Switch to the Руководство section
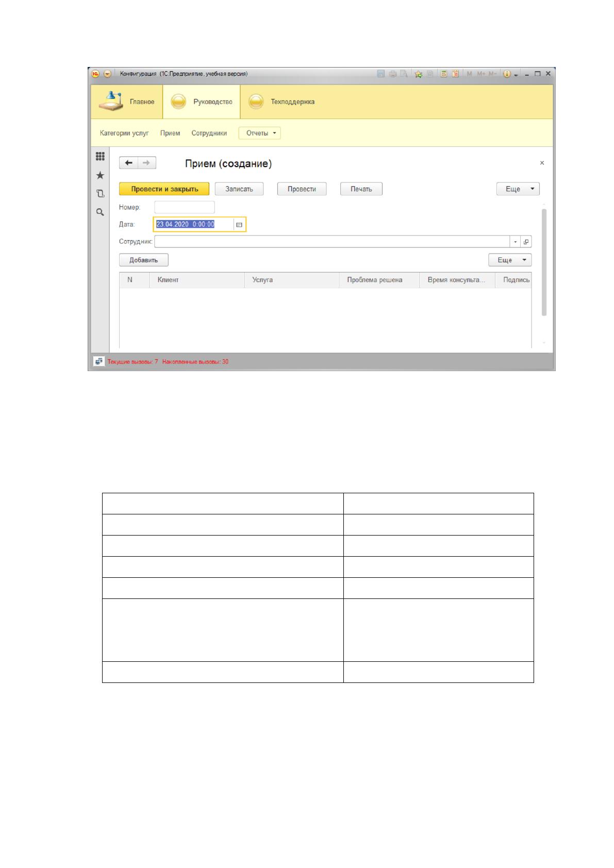The image size is (614, 868). click(x=202, y=102)
